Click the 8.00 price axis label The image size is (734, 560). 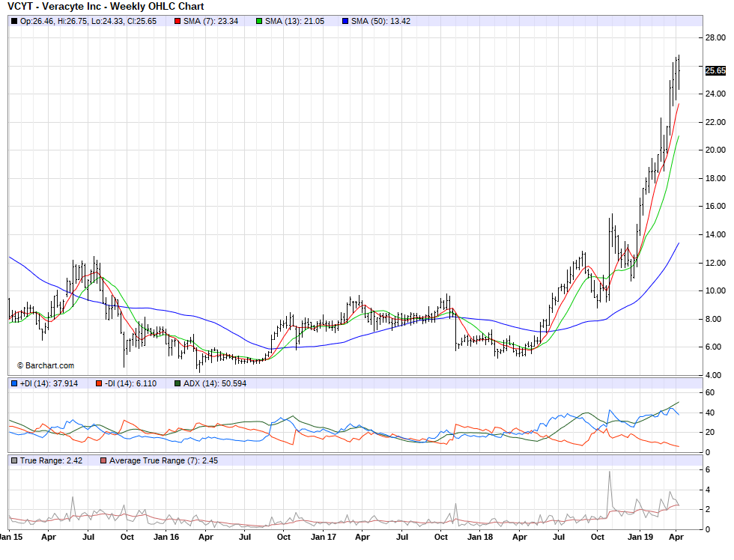[x=713, y=319]
